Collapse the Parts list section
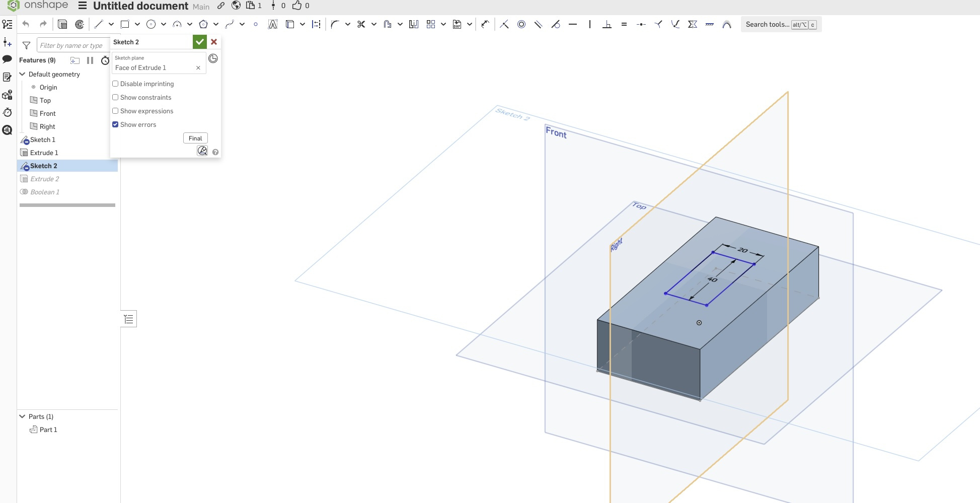This screenshot has width=980, height=503. [22, 416]
